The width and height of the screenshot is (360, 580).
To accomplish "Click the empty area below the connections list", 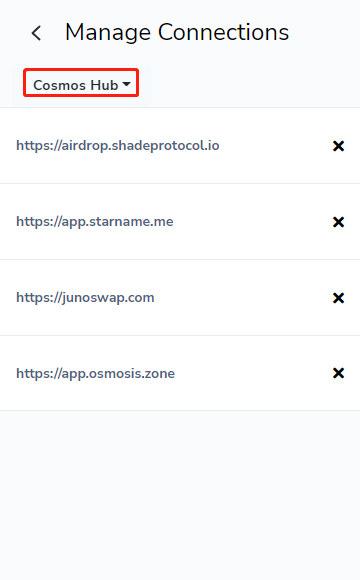I will [180, 495].
